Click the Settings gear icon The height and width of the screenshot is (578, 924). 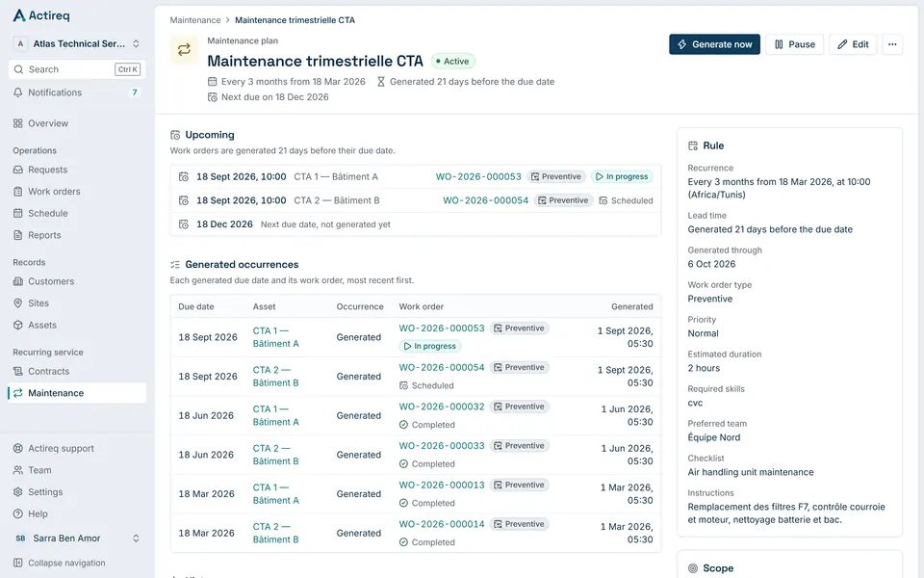18,492
